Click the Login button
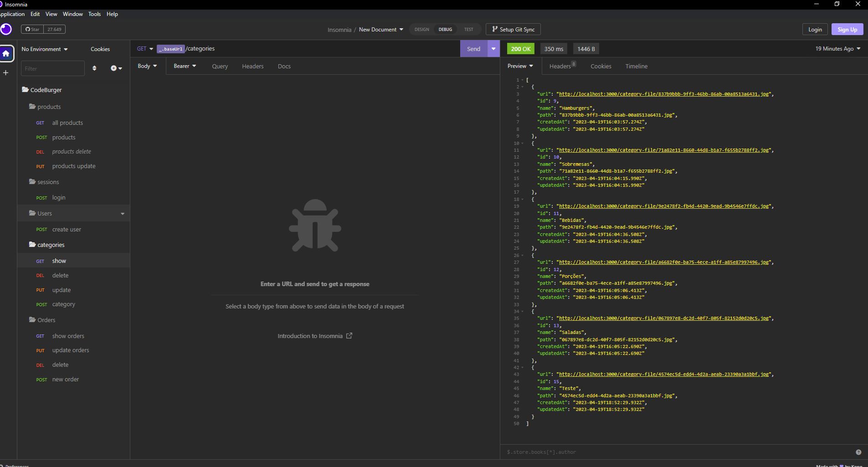868x467 pixels. point(815,30)
